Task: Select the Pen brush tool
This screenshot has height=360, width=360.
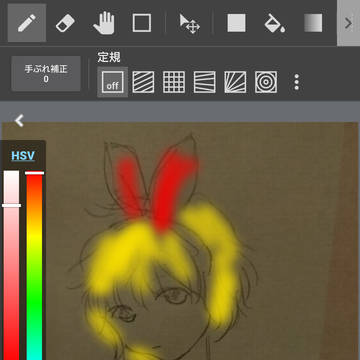Action: coord(27,23)
